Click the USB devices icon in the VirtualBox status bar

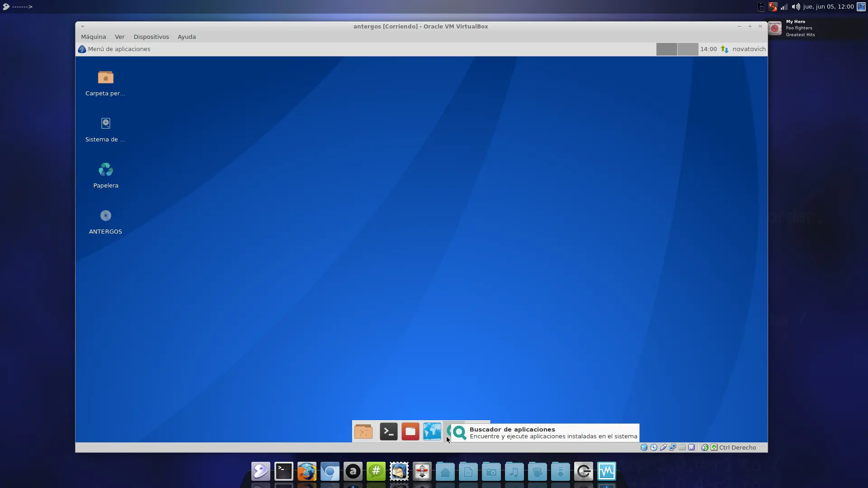pyautogui.click(x=663, y=448)
